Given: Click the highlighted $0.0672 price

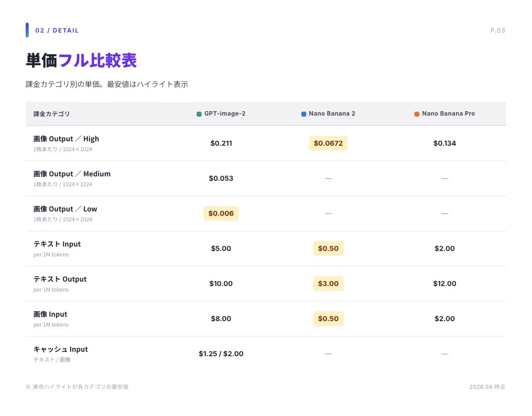Looking at the screenshot, I should coord(328,143).
